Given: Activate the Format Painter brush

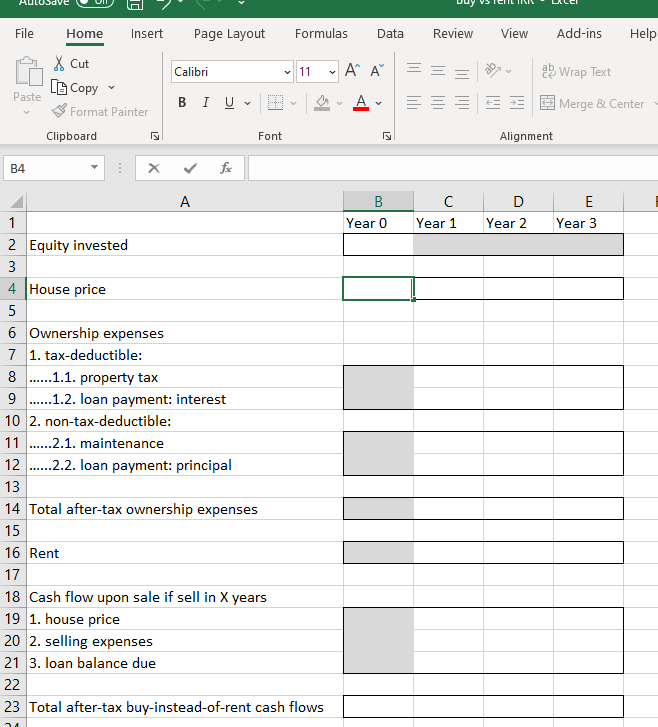Looking at the screenshot, I should coord(59,111).
